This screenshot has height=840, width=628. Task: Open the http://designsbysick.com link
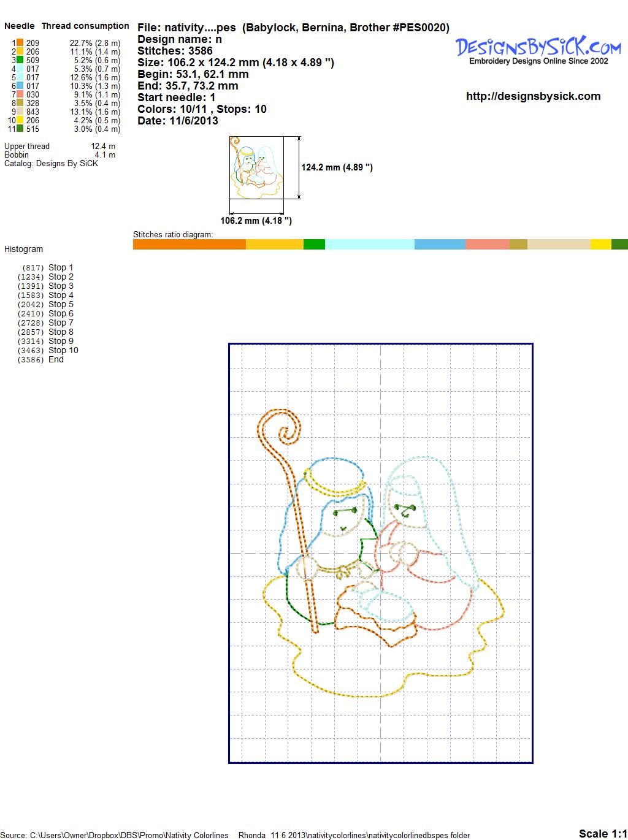[533, 96]
